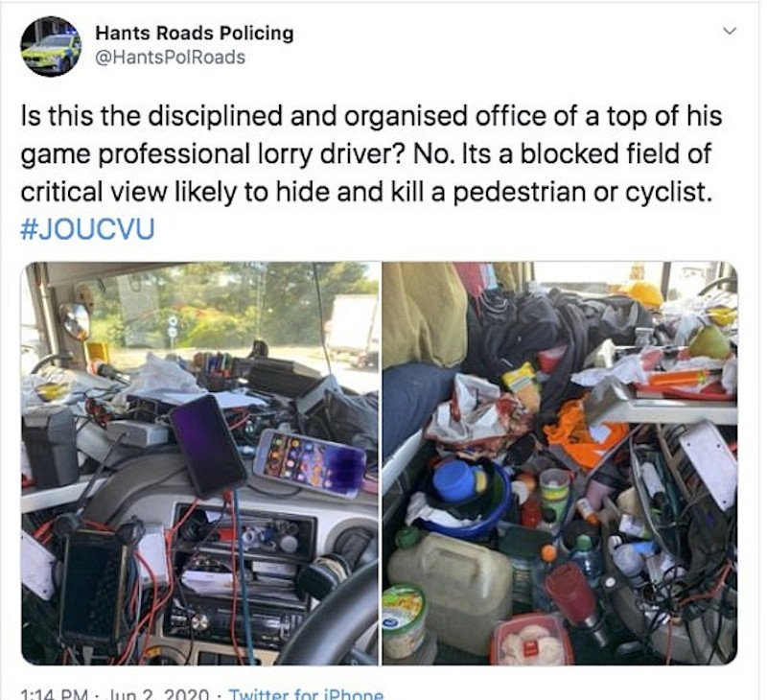The image size is (767, 700).
Task: Click the yellow hard hat in the right photo
Action: point(641,293)
